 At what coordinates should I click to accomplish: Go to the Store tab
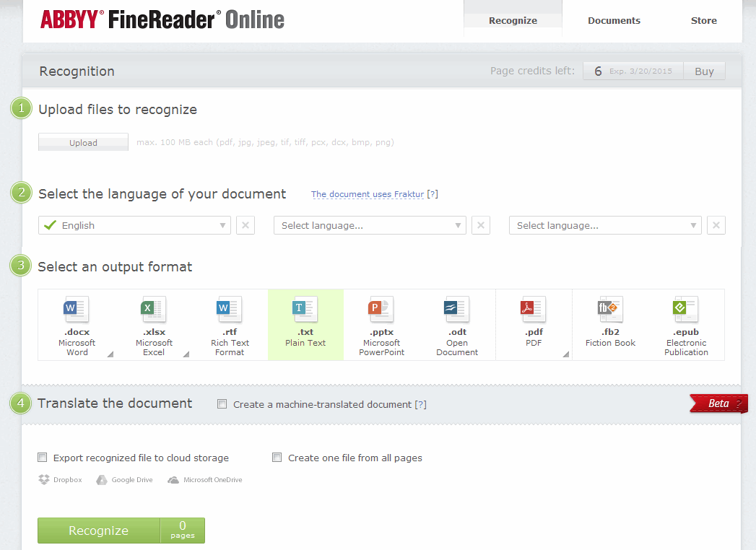(703, 20)
